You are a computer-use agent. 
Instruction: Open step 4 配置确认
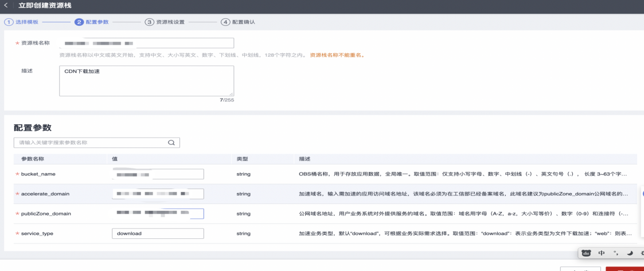coord(237,22)
